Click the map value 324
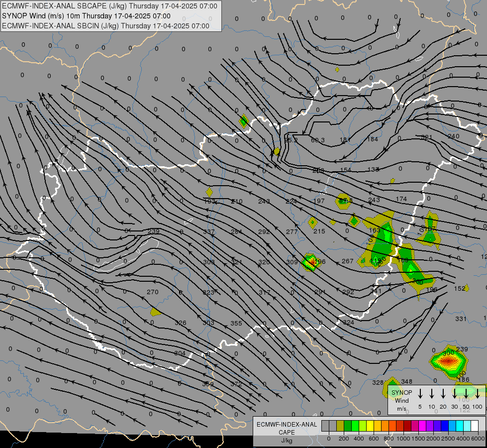487x448 pixels. (x=349, y=323)
